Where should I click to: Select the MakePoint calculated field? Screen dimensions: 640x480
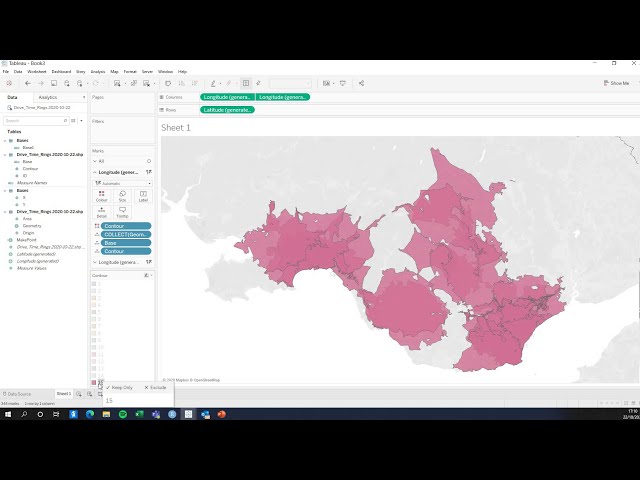[27, 240]
